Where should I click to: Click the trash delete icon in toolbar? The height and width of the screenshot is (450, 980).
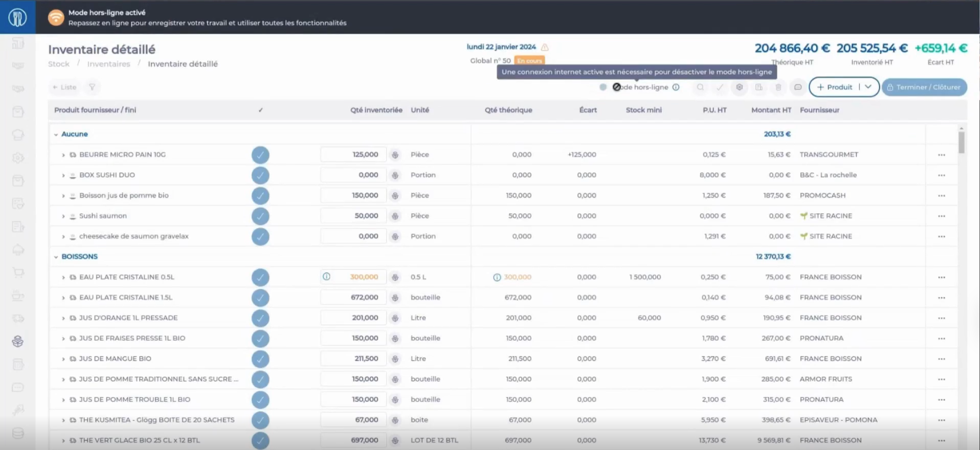click(778, 87)
